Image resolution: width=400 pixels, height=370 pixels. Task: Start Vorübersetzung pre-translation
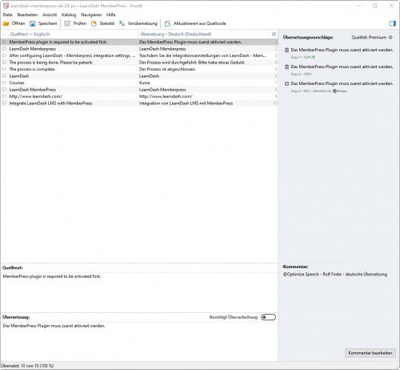138,23
